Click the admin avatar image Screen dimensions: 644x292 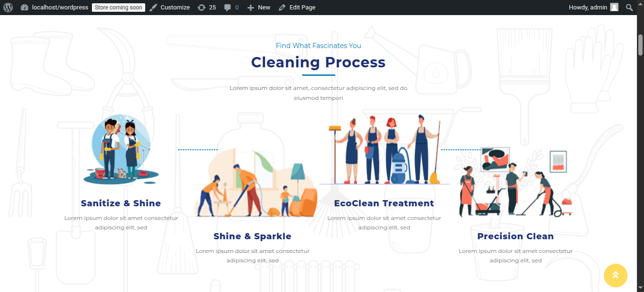coord(614,8)
